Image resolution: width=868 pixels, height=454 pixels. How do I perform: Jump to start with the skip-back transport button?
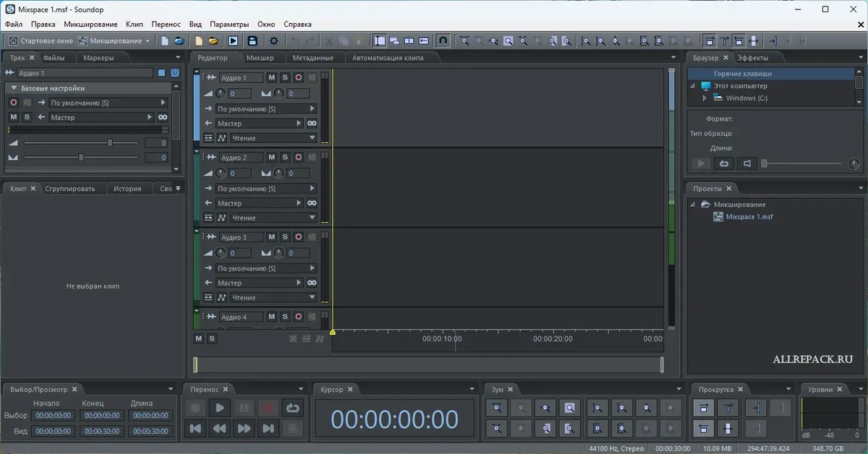coord(195,429)
